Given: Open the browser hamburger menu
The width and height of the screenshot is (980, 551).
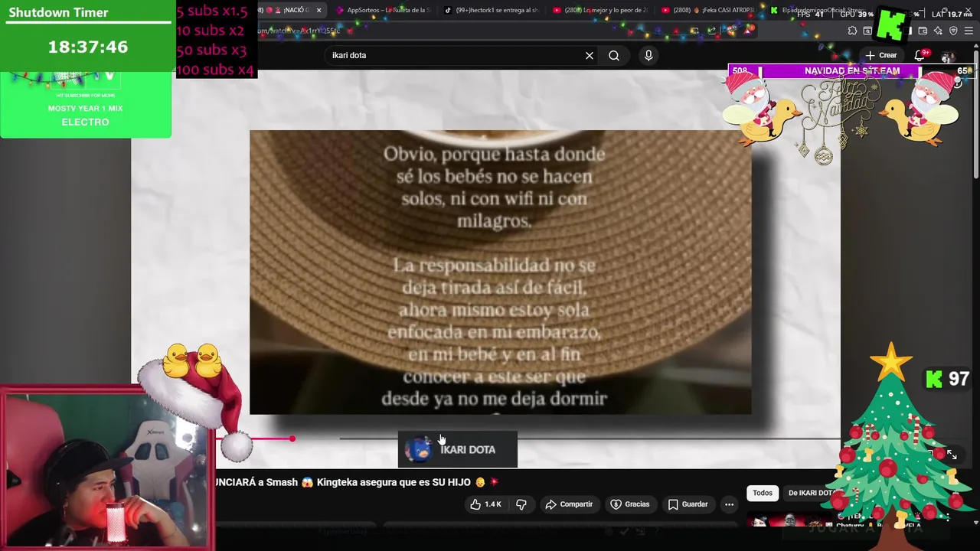Looking at the screenshot, I should coord(969,31).
